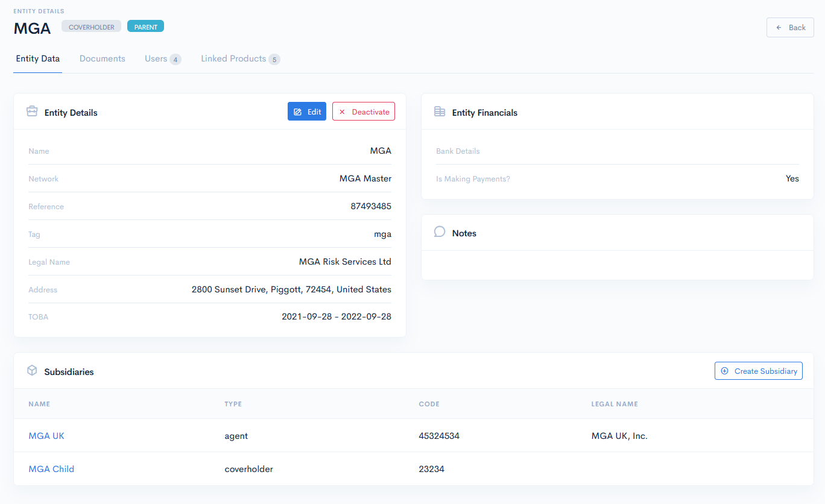825x504 pixels.
Task: Click the briefcase icon beside Entity Details
Action: point(32,112)
